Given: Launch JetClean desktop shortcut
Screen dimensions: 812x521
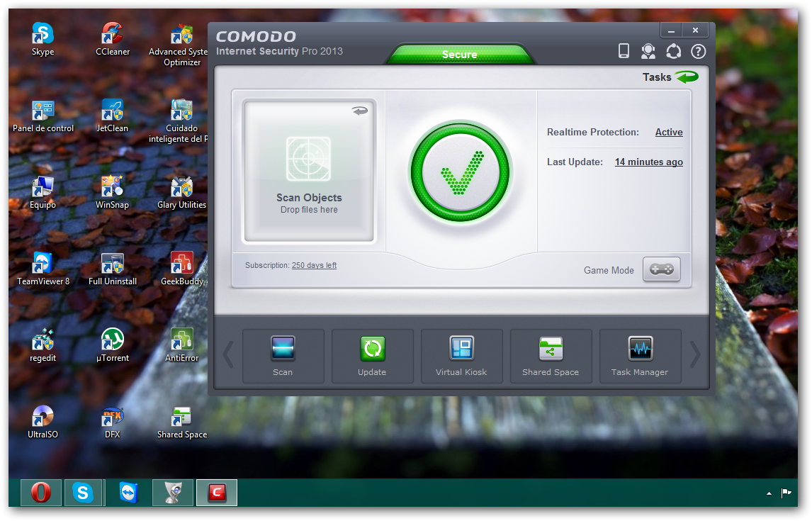Looking at the screenshot, I should pos(113,116).
